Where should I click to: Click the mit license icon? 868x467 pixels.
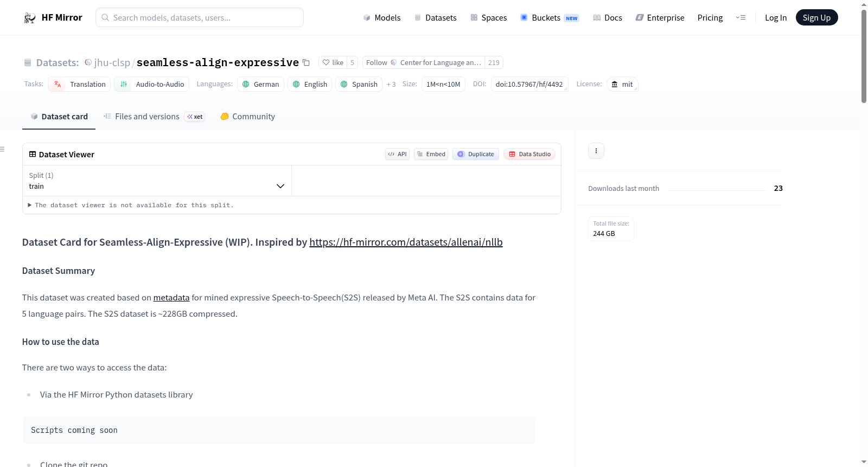click(615, 85)
